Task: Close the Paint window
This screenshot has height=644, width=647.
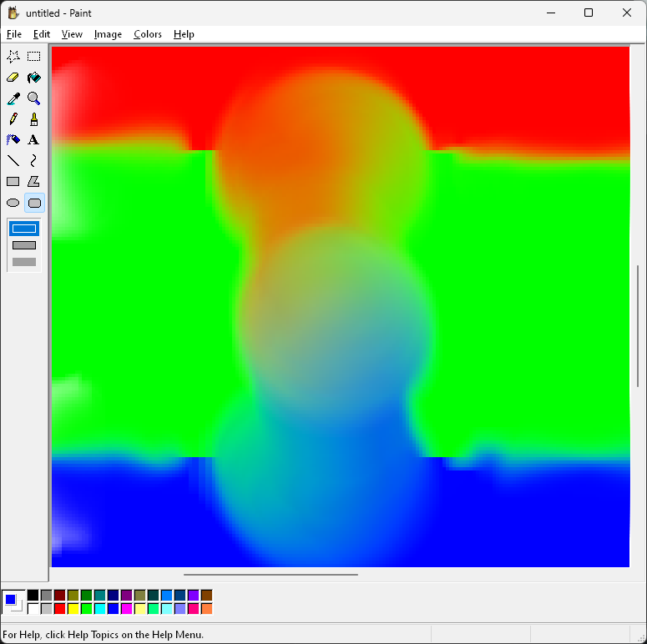Action: [x=627, y=13]
